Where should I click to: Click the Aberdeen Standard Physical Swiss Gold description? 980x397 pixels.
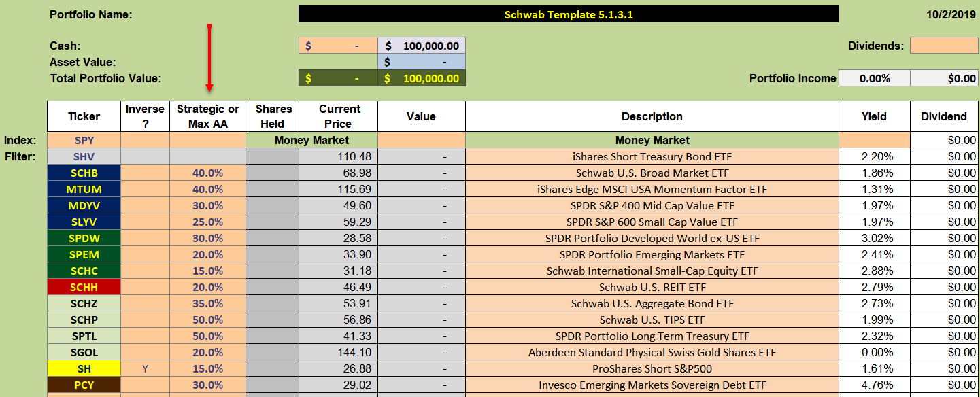(652, 352)
